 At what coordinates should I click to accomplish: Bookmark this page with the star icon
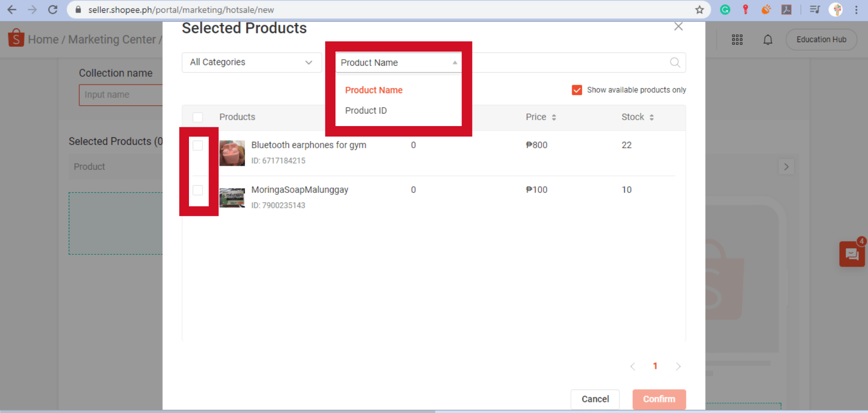coord(699,9)
